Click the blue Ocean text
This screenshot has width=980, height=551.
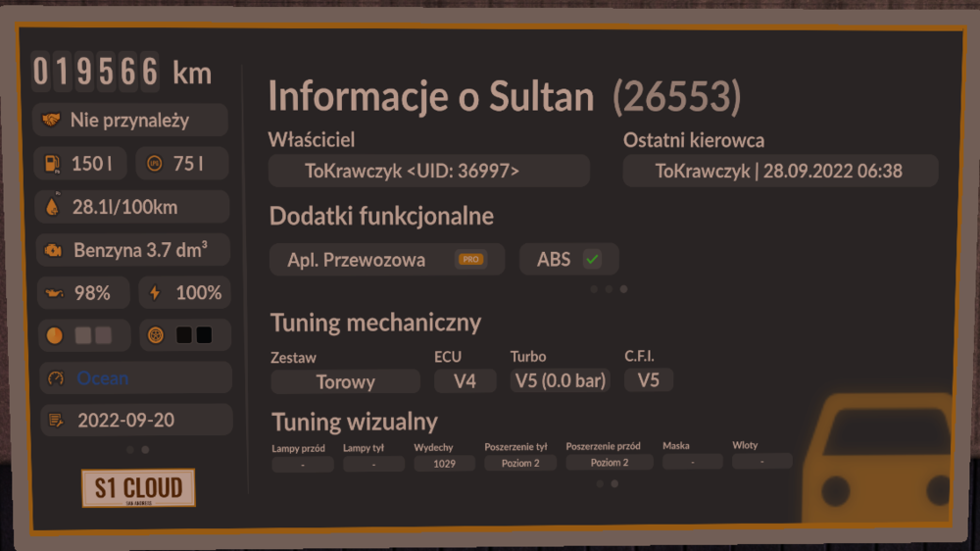[x=103, y=378]
